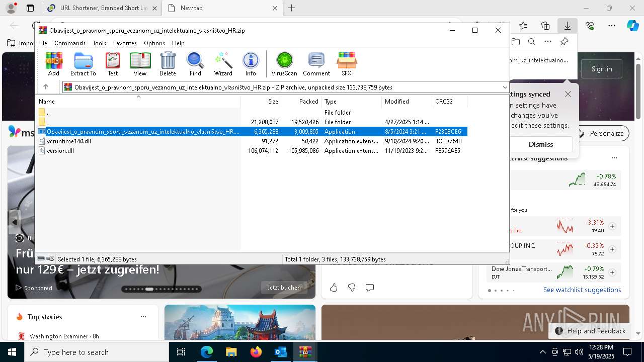Sort by Type column header

pos(351,102)
